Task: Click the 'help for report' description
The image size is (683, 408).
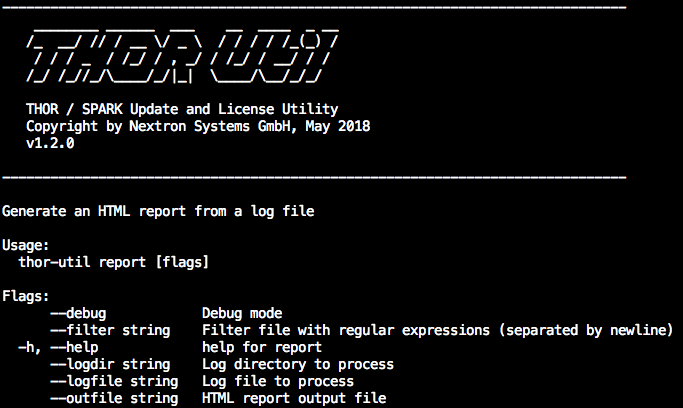Action: point(261,347)
